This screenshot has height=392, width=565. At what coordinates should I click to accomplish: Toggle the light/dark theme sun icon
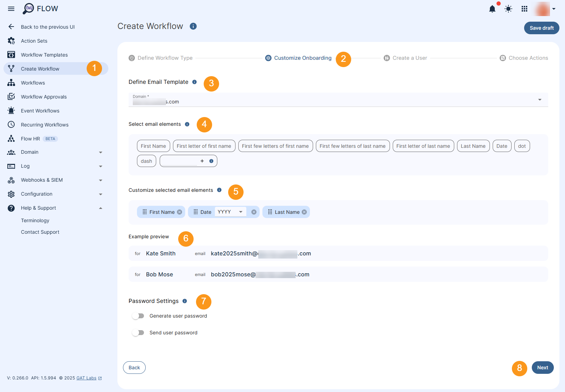pyautogui.click(x=508, y=9)
